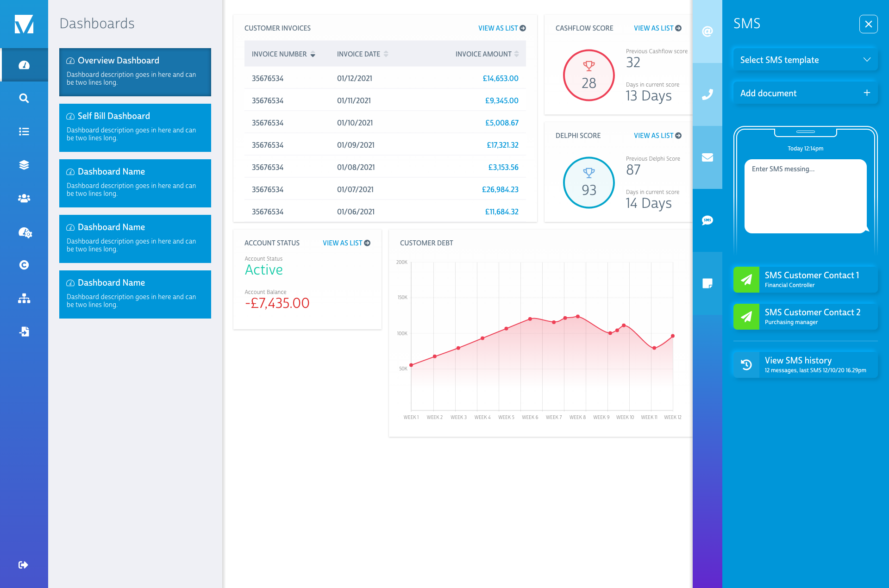Open View SMS history

[x=805, y=364]
